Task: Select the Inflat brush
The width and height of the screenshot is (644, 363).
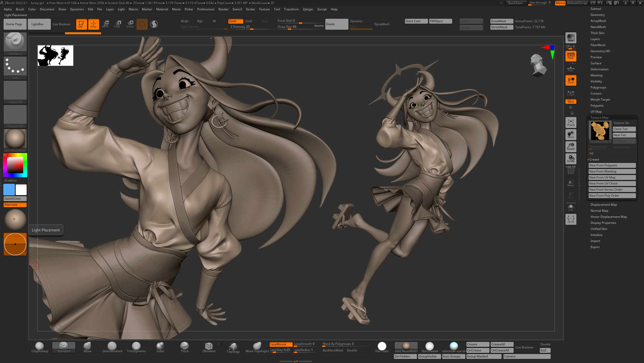Action: (x=160, y=347)
